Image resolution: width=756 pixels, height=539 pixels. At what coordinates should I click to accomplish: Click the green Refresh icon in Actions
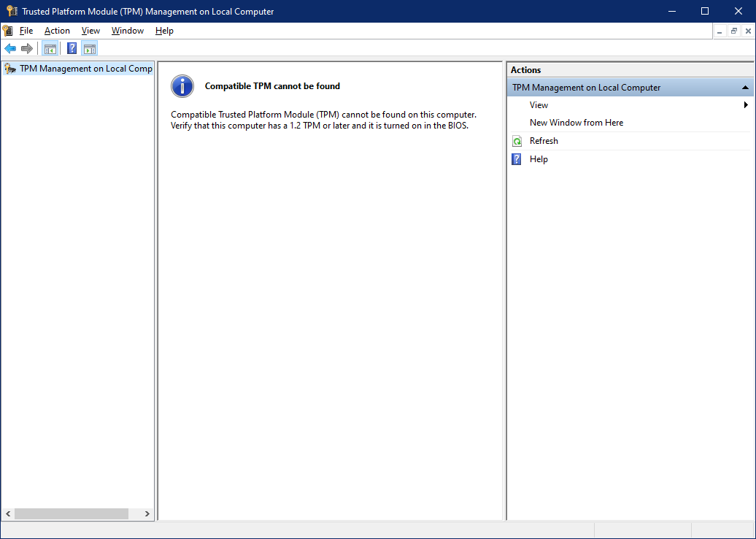(517, 141)
